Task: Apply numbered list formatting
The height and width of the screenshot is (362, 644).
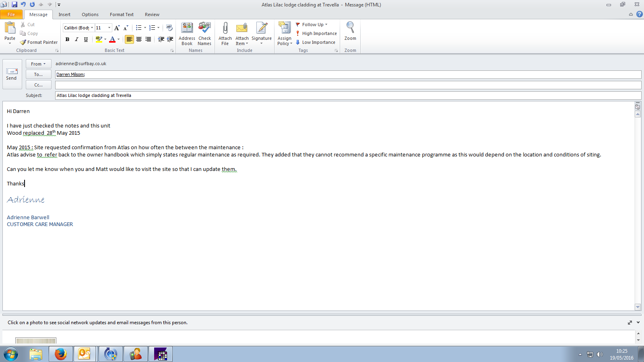Action: [x=152, y=28]
